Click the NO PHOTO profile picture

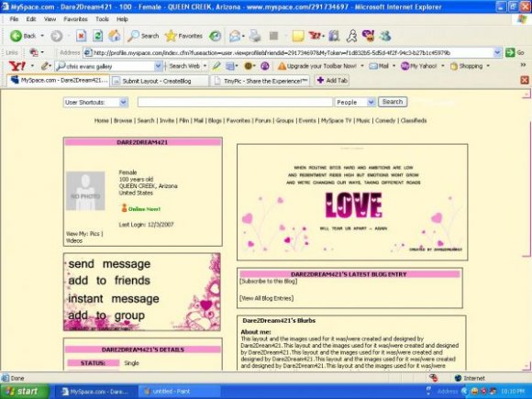[x=85, y=191]
